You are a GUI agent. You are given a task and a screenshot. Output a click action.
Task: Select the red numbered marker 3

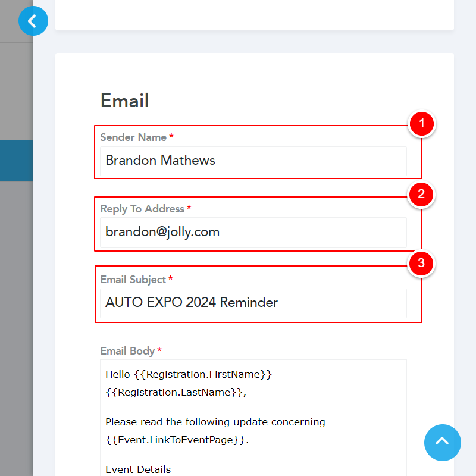click(x=421, y=264)
